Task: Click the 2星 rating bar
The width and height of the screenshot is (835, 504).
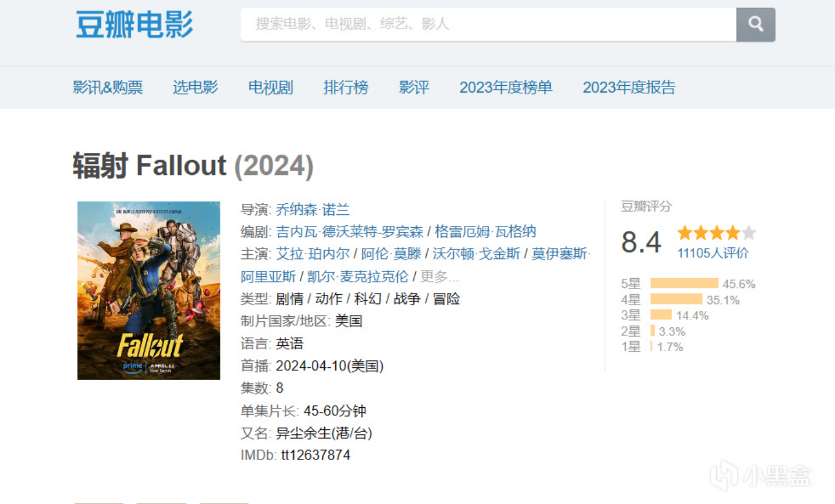Action: (x=653, y=331)
